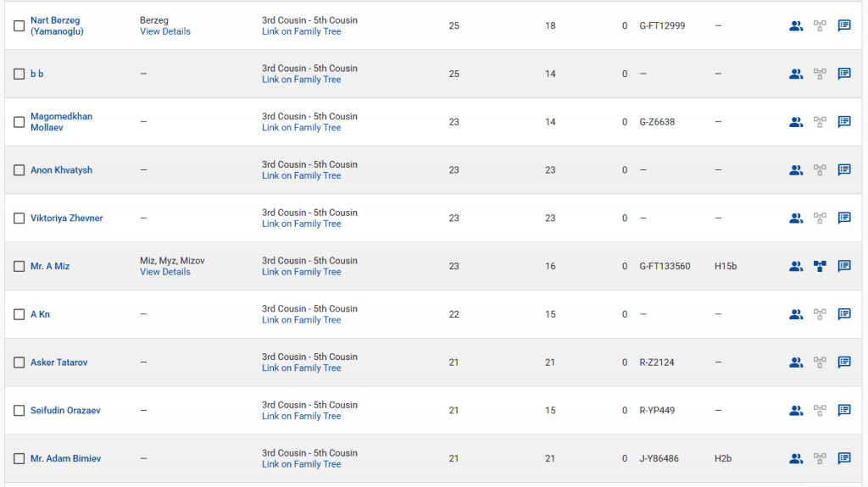868x487 pixels.
Task: Open the in-common-with icon for Nart Berzeg
Action: pos(795,25)
